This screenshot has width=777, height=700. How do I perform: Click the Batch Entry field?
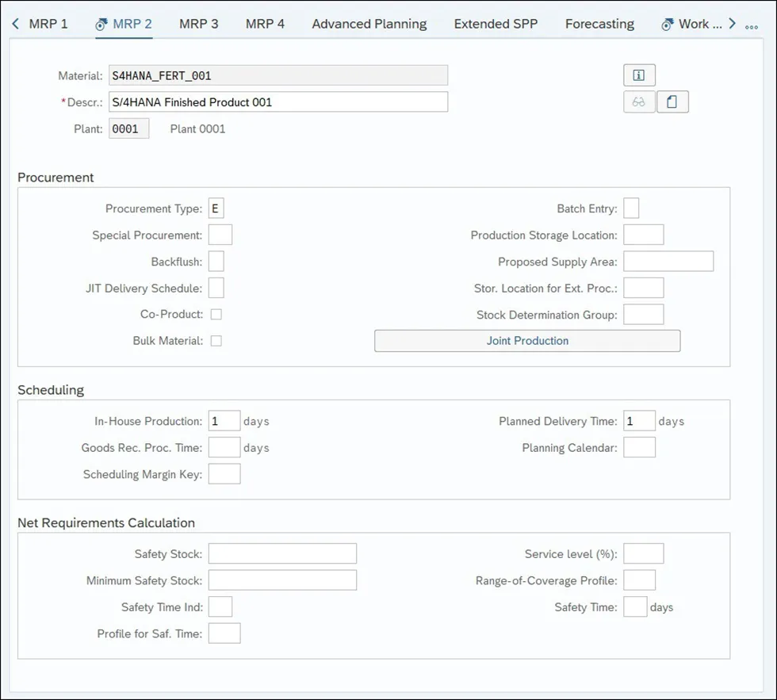coord(631,208)
